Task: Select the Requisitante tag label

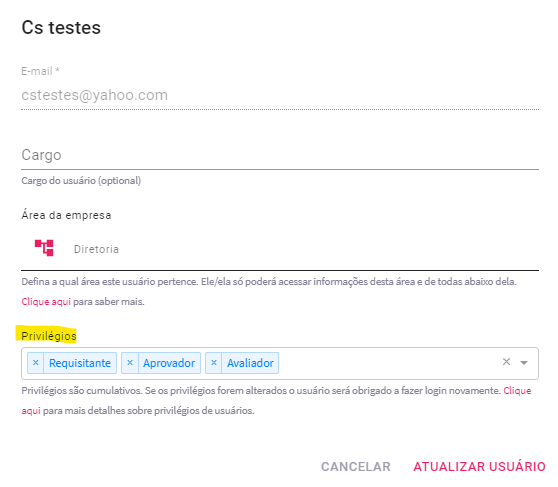Action: point(80,363)
